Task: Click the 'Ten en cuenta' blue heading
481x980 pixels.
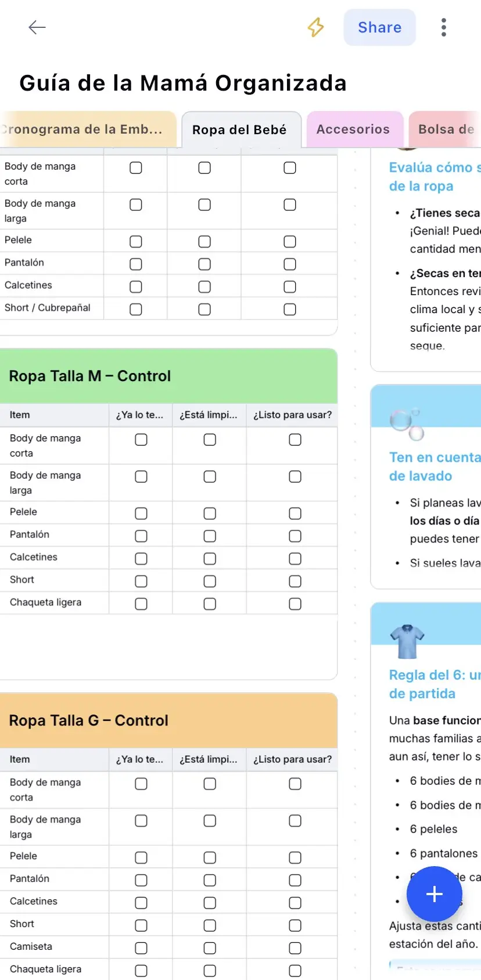Action: [434, 457]
